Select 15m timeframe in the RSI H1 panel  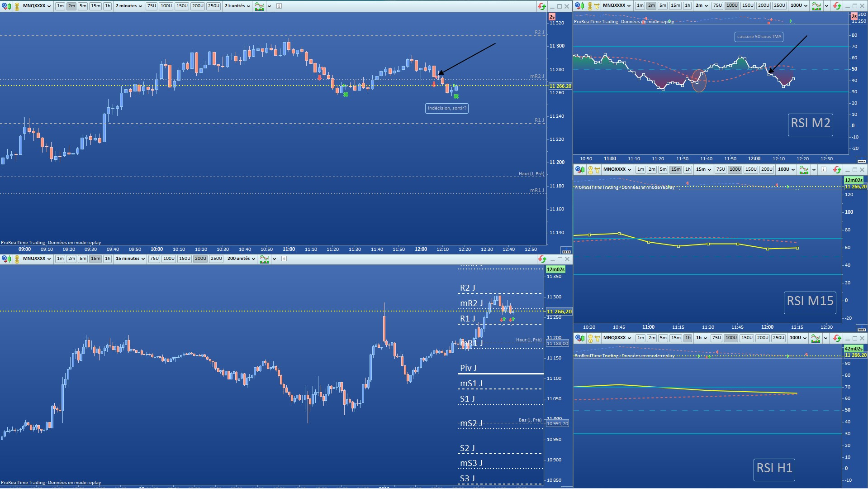point(675,338)
